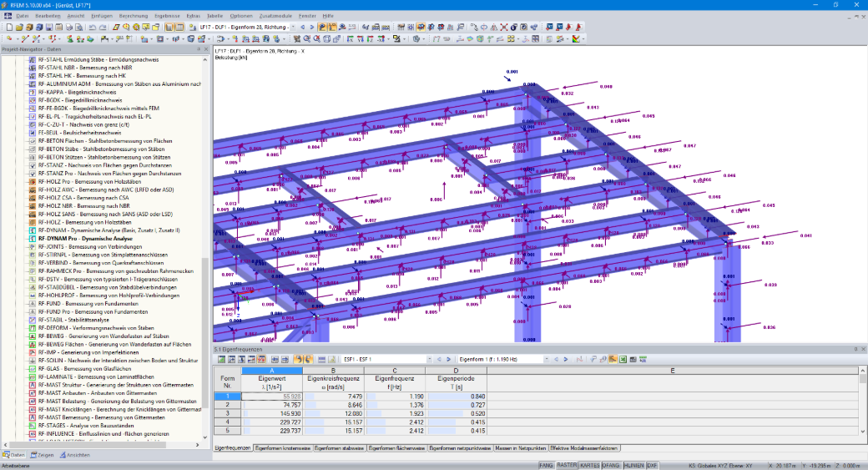Click the red X delete icon in toolbar
This screenshot has height=470, width=868.
(x=504, y=27)
